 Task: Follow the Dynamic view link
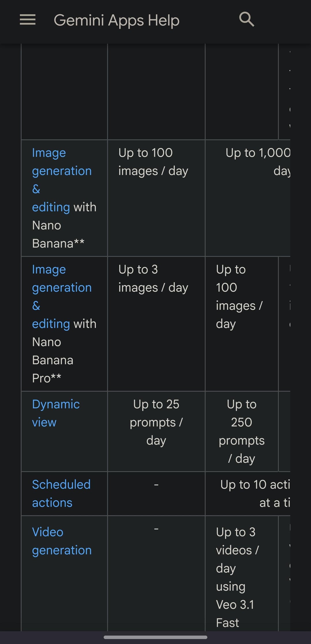click(56, 413)
